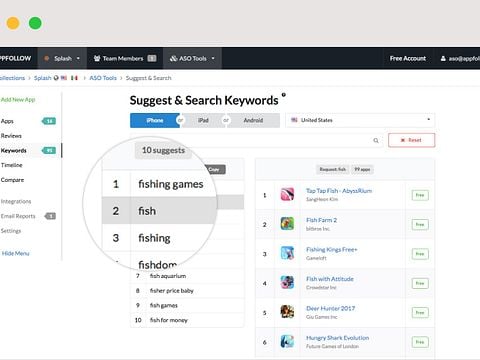Click the yellow minimize window button
This screenshot has width=480, height=360.
(x=13, y=23)
